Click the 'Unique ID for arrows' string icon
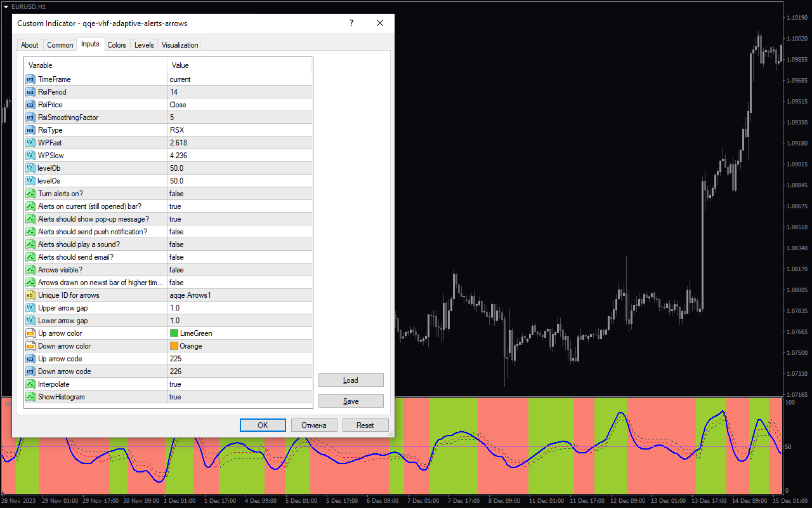The image size is (812, 508). click(x=30, y=295)
